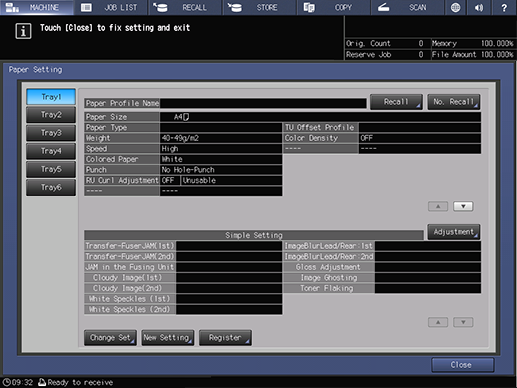Select Tray2
The image size is (517, 388).
(x=51, y=115)
